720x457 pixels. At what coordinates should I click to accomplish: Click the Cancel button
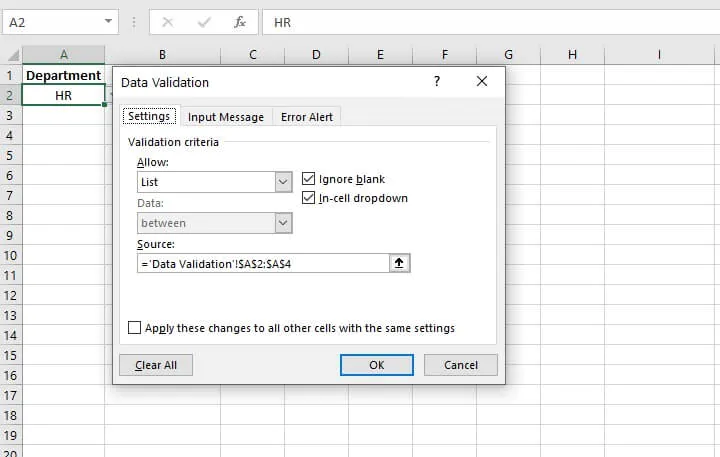461,365
